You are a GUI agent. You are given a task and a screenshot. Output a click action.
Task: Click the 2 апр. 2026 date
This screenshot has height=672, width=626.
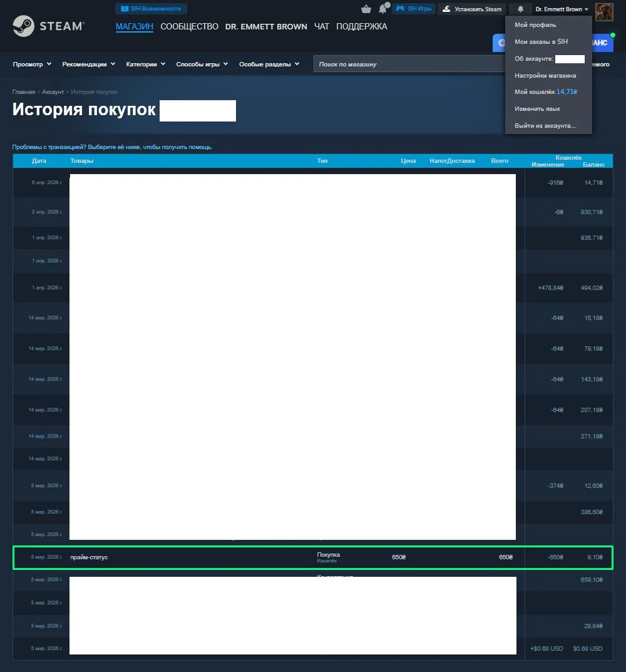47,212
